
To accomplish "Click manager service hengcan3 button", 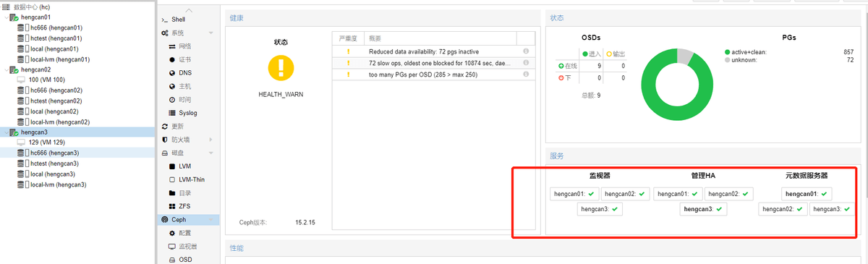I will tap(704, 209).
